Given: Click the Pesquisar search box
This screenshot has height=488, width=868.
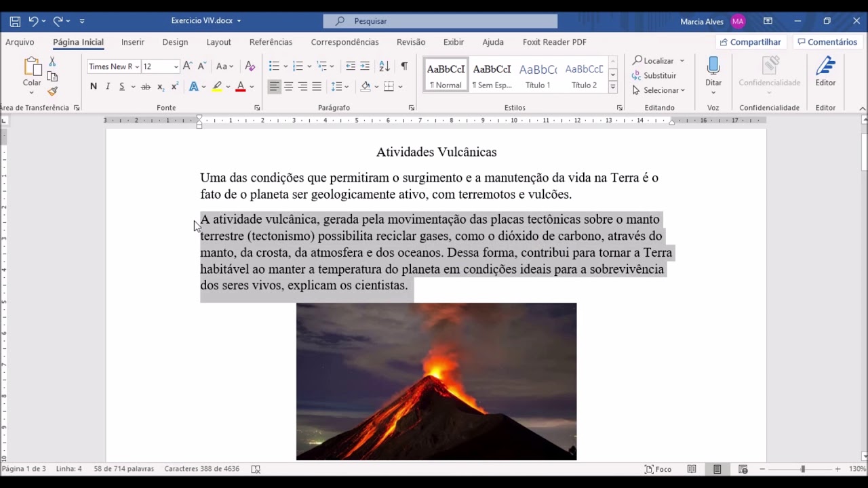Looking at the screenshot, I should [x=441, y=21].
